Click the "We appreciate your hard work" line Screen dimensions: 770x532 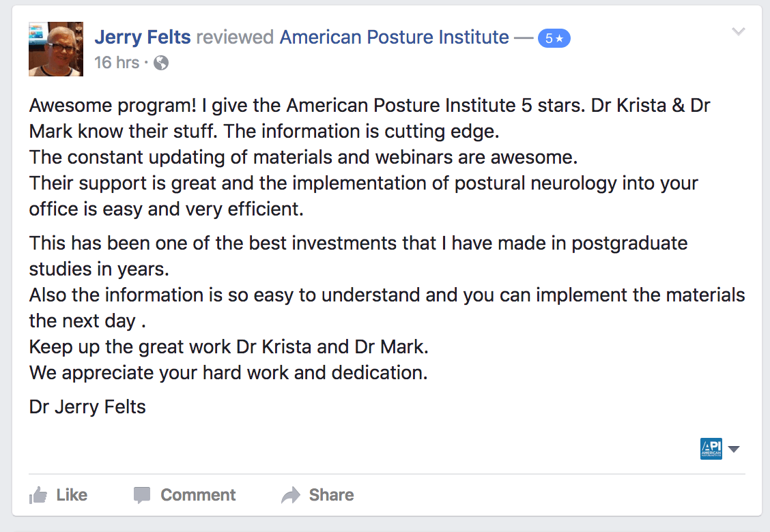[228, 373]
